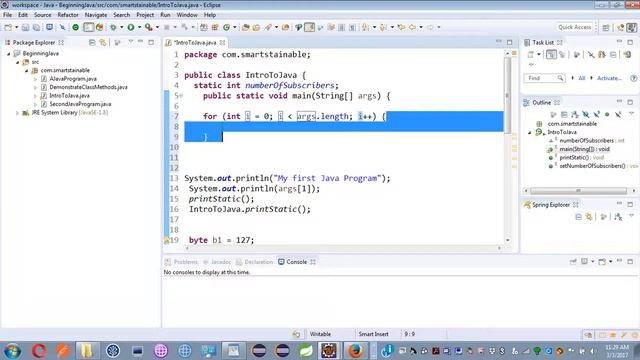This screenshot has width=640, height=360.
Task: Click the Opera icon in the taskbar
Action: (39, 351)
